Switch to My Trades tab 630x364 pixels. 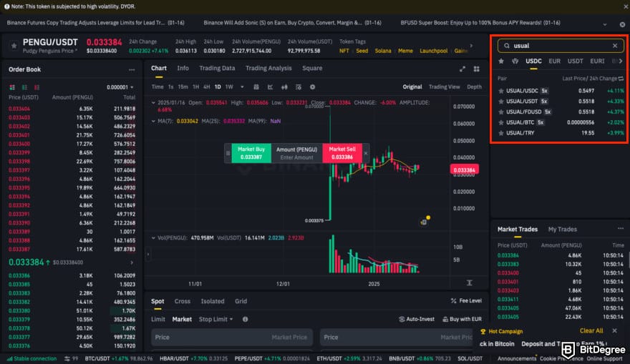click(x=562, y=229)
